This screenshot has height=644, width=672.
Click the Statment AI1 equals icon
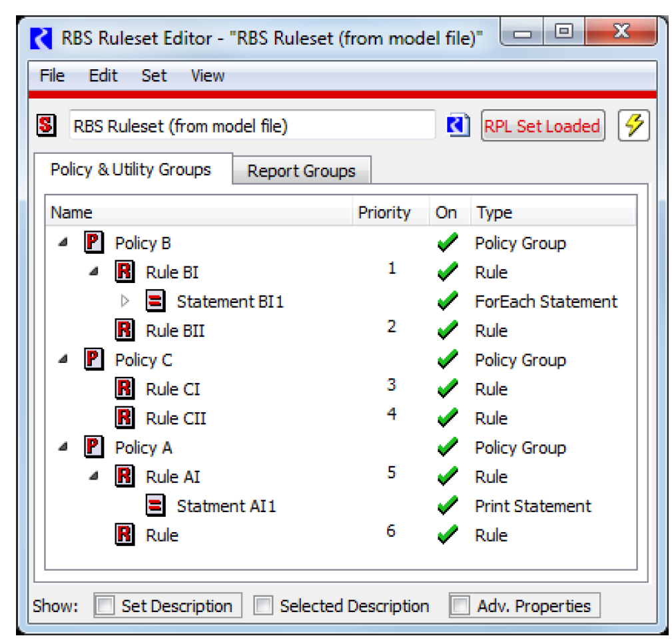(x=155, y=506)
